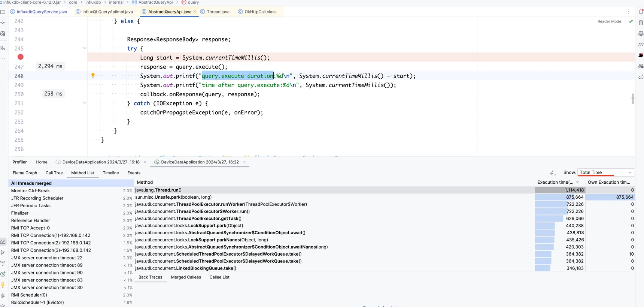The image size is (644, 307).
Task: Open the Notifications bell icon
Action: pos(641,12)
